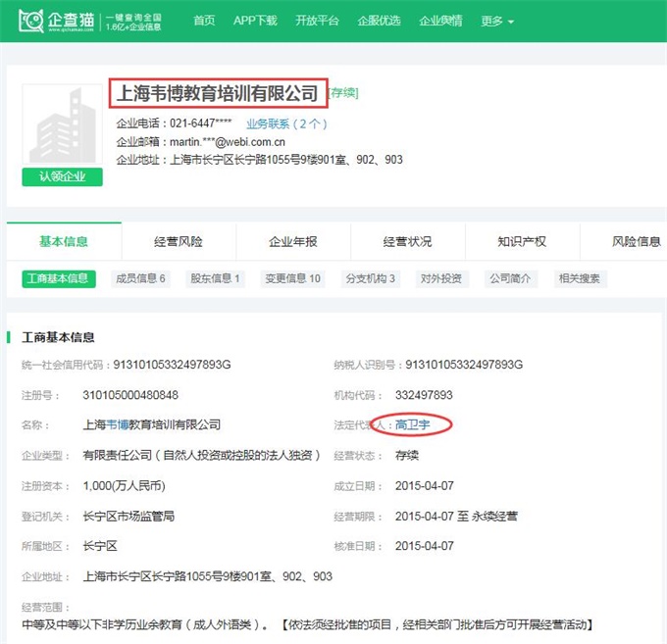Select the 变更信息 10 sub-tab
This screenshot has width=667, height=644.
[292, 278]
